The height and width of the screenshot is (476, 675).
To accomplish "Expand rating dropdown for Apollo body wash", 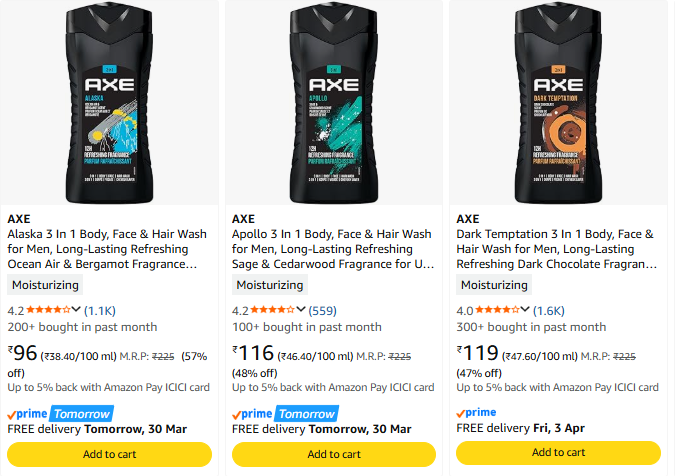I will pos(302,310).
